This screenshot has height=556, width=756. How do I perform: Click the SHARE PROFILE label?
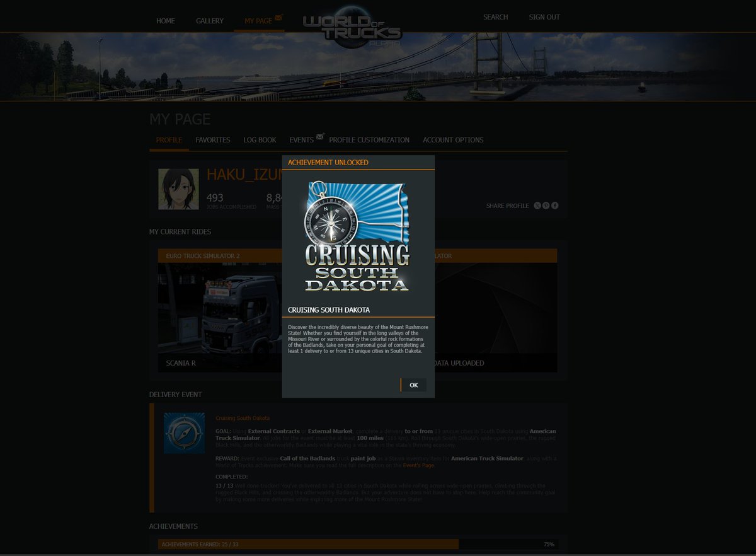point(508,206)
